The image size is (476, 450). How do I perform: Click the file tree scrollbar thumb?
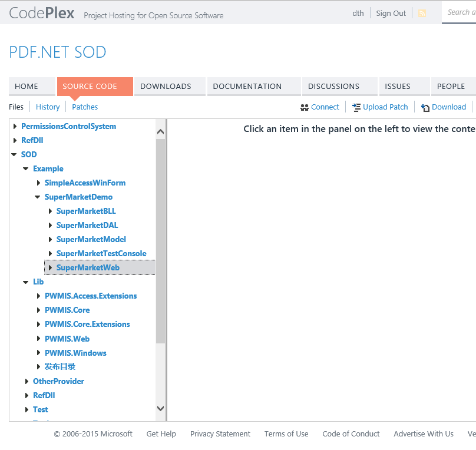[x=161, y=241]
